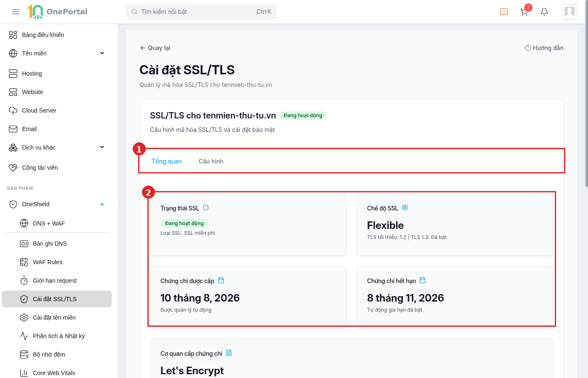Open the Hướng dẫn help link

point(544,48)
